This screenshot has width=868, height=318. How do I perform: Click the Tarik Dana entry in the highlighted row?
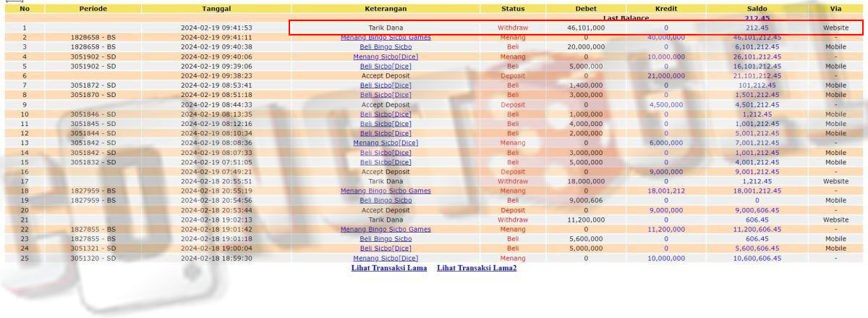pos(386,28)
